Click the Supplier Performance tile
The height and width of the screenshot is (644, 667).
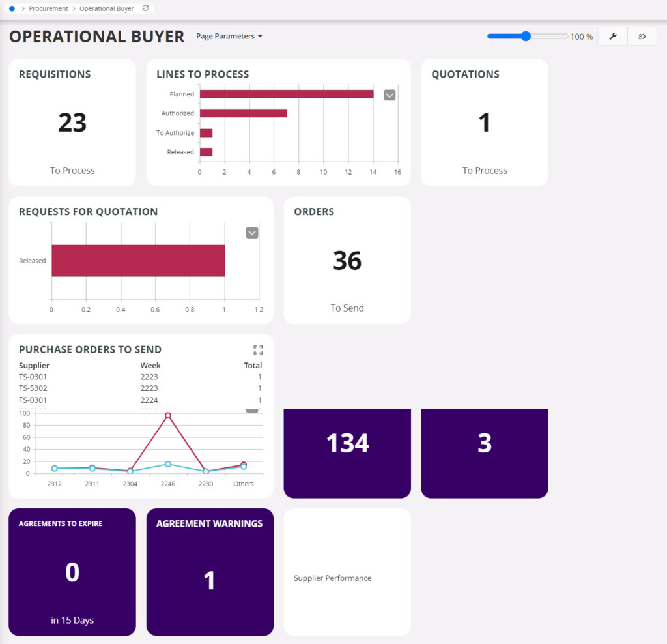(347, 572)
